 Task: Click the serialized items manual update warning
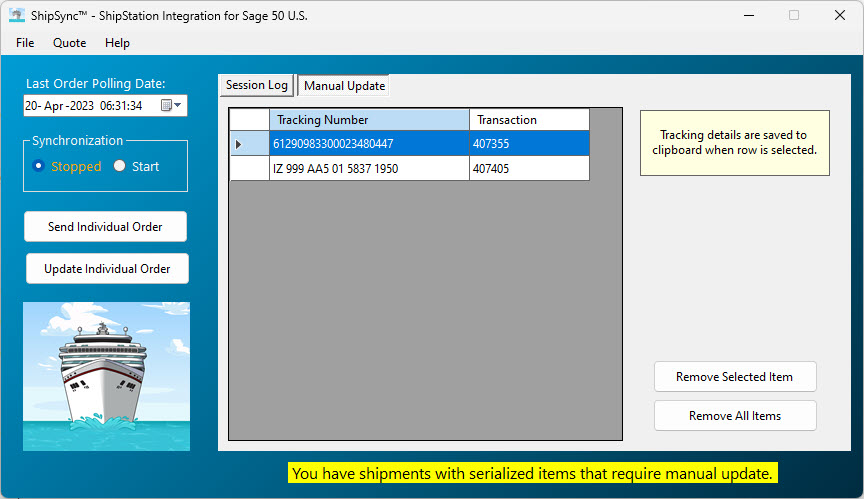click(532, 473)
